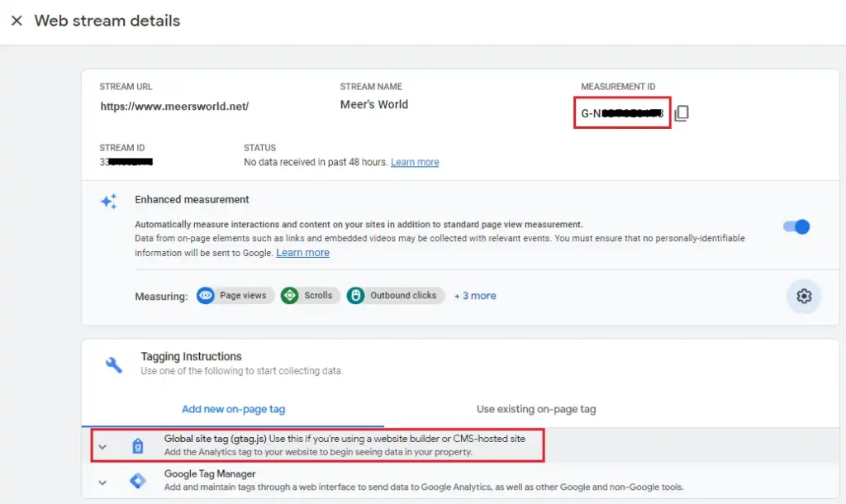
Task: Click the Enhanced measurement sparkle icon
Action: coord(109,202)
